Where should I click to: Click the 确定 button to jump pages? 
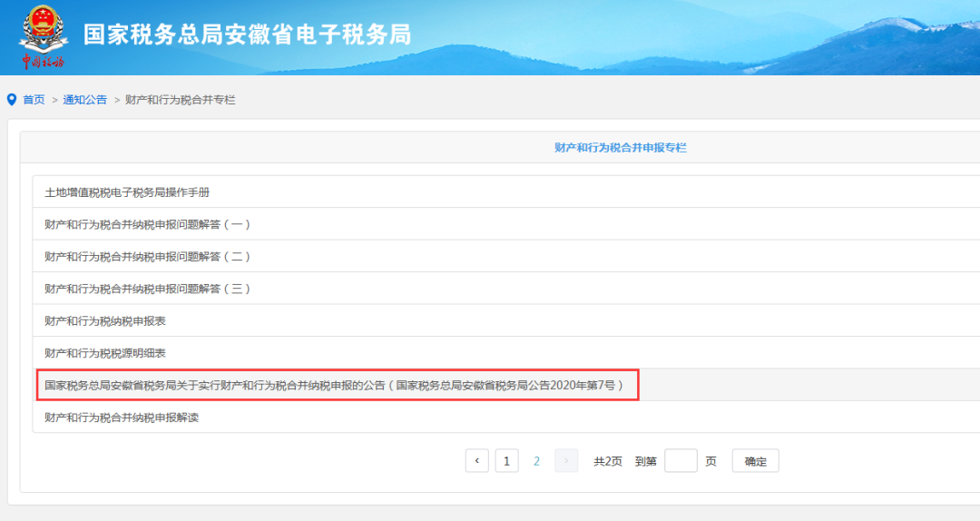[756, 461]
